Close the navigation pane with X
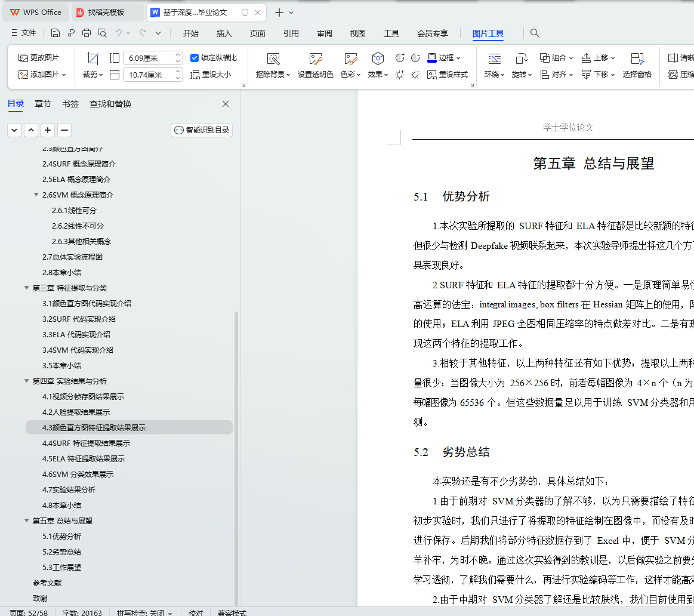The image size is (694, 616). tap(226, 104)
